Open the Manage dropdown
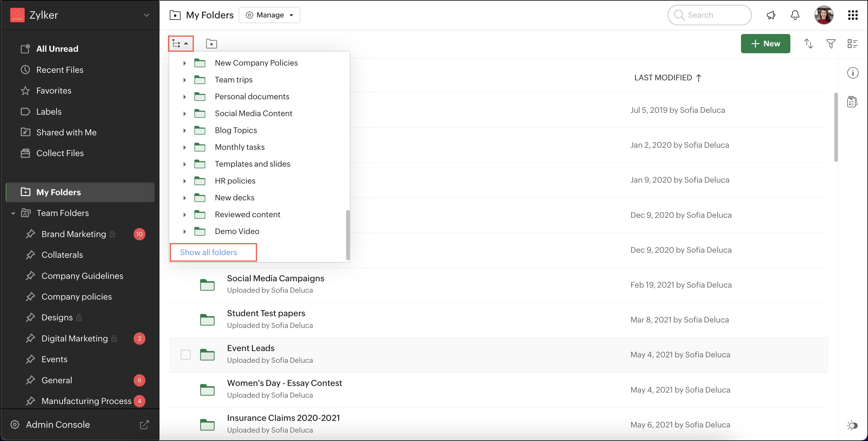Screen dimensions: 868x441 269,15
